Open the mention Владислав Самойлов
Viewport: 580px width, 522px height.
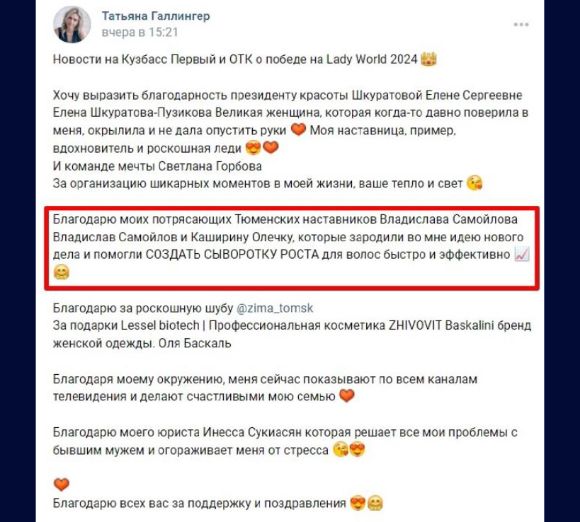(x=115, y=237)
